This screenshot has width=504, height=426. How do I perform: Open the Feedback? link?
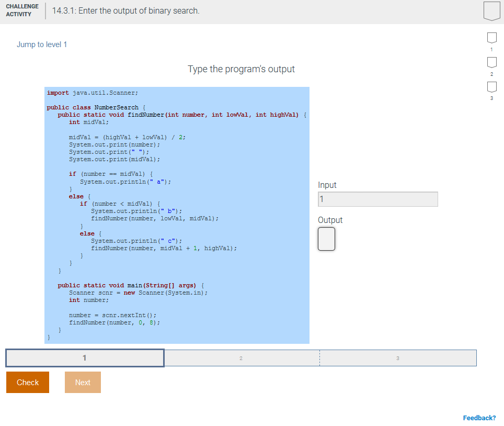click(x=479, y=418)
